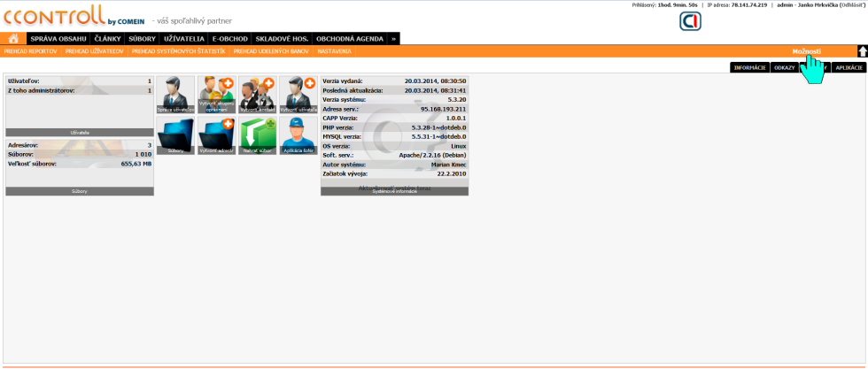Click the CI logo icon in the header
Image resolution: width=868 pixels, height=369 pixels.
[x=690, y=21]
